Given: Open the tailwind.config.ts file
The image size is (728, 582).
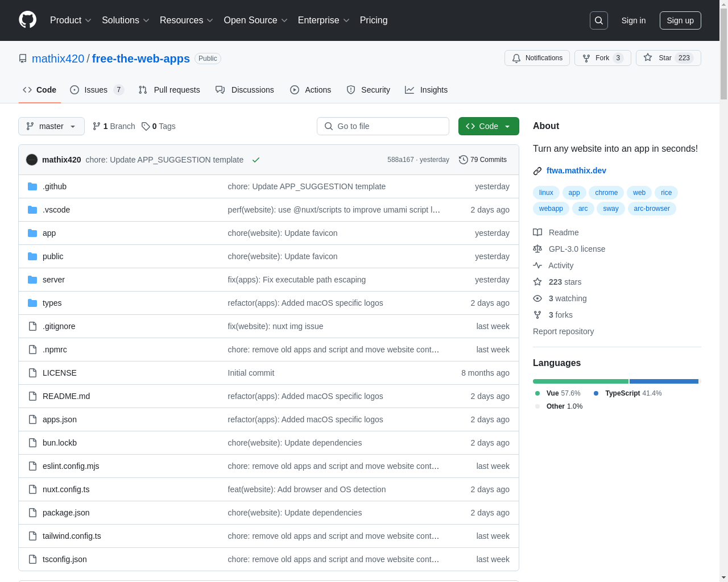Looking at the screenshot, I should click(72, 536).
